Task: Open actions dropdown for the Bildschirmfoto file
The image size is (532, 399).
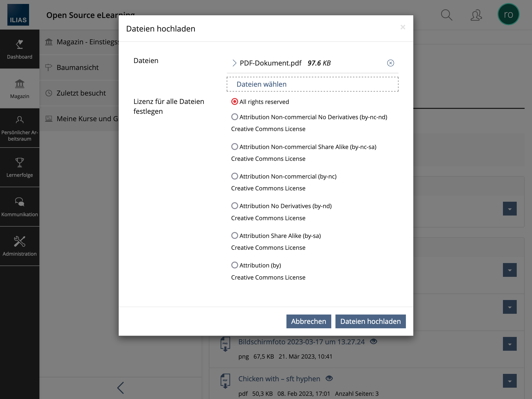Action: tap(510, 344)
